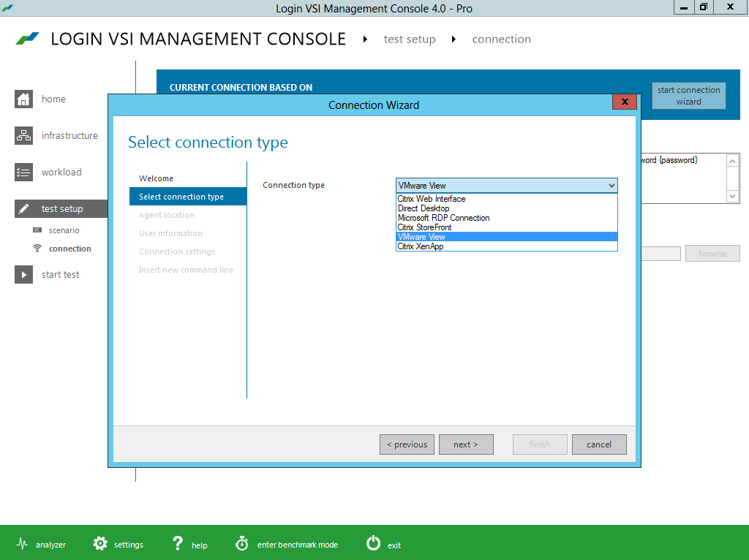Open infrastructure via its network icon
Image resolution: width=749 pixels, height=560 pixels.
pyautogui.click(x=24, y=136)
